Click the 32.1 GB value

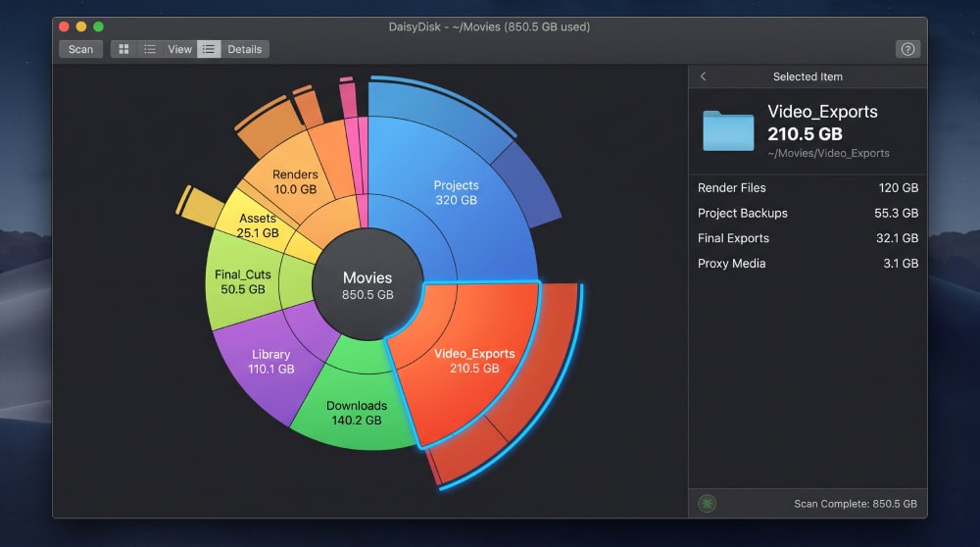coord(897,238)
